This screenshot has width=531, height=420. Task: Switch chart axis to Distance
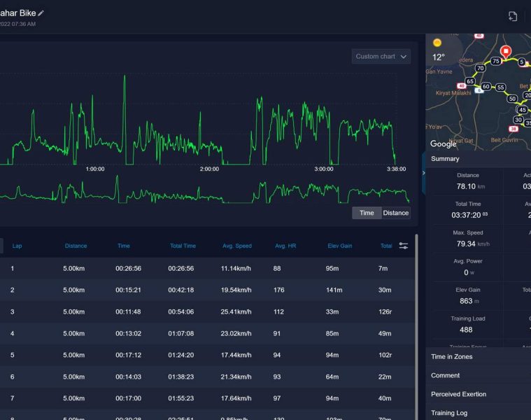pos(395,213)
